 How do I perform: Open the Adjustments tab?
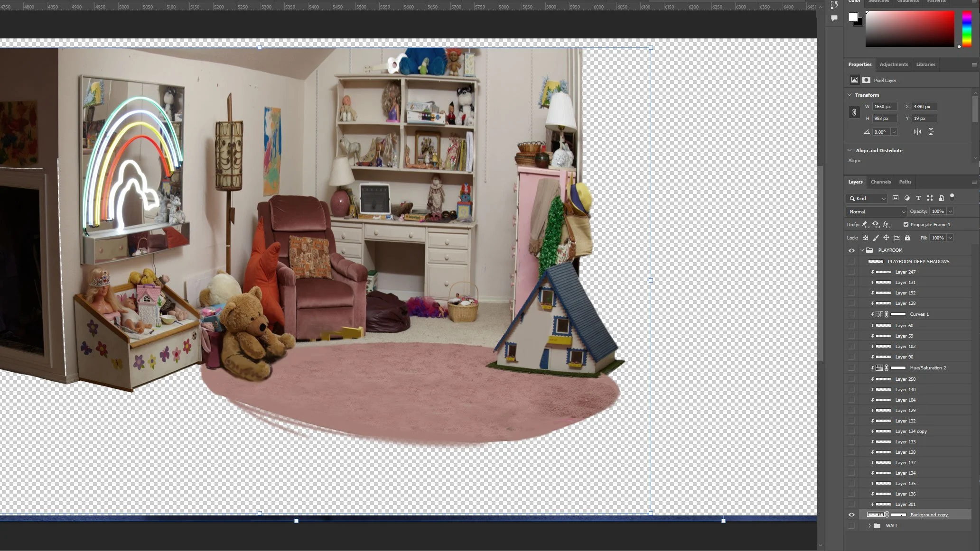893,64
